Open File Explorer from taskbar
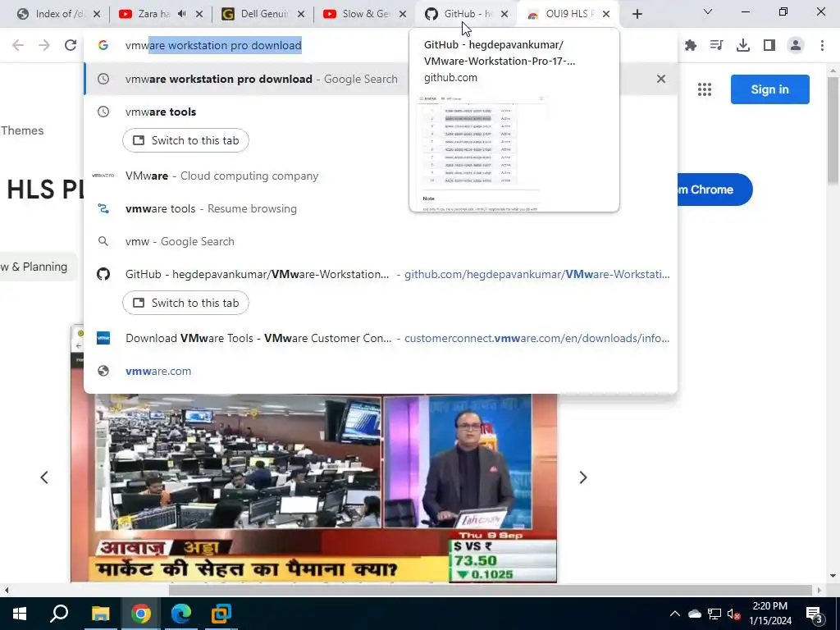Viewport: 840px width, 630px height. coord(100,614)
